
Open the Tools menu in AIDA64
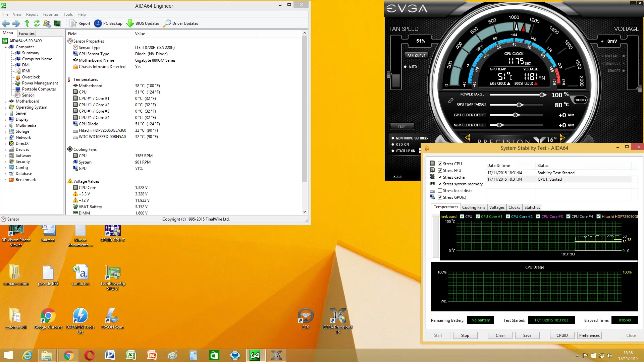68,14
